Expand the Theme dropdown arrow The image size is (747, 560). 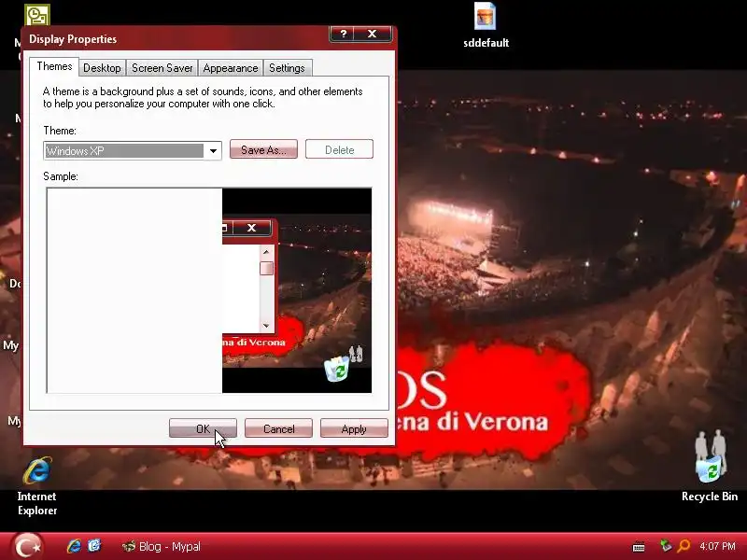coord(213,151)
